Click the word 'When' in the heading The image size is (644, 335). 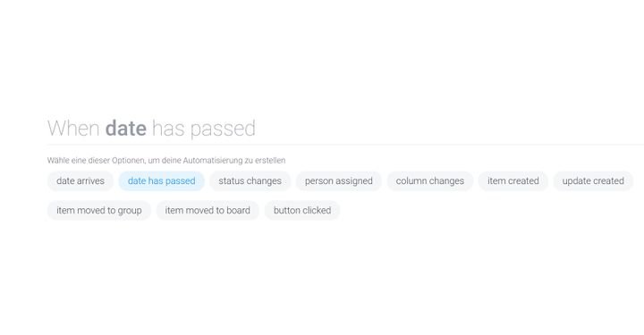tap(73, 128)
